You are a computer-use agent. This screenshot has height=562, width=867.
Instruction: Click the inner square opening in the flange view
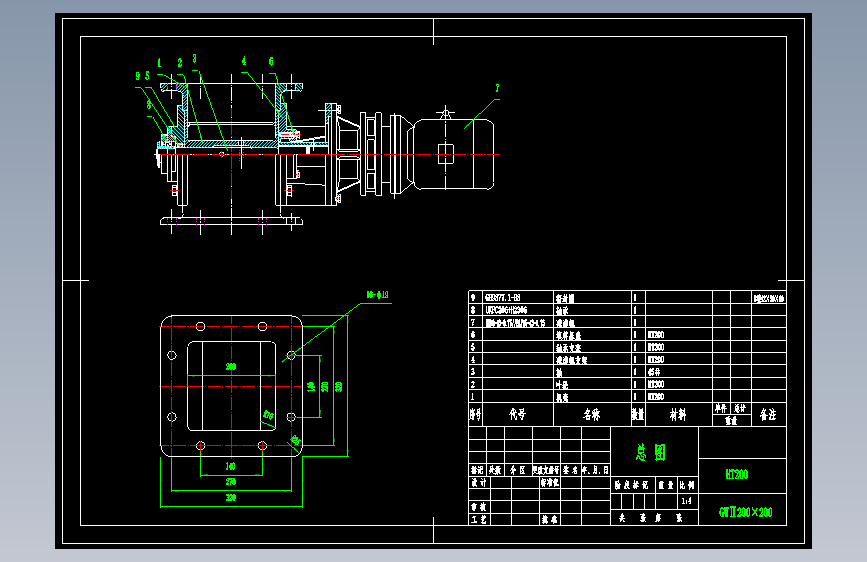coord(232,386)
